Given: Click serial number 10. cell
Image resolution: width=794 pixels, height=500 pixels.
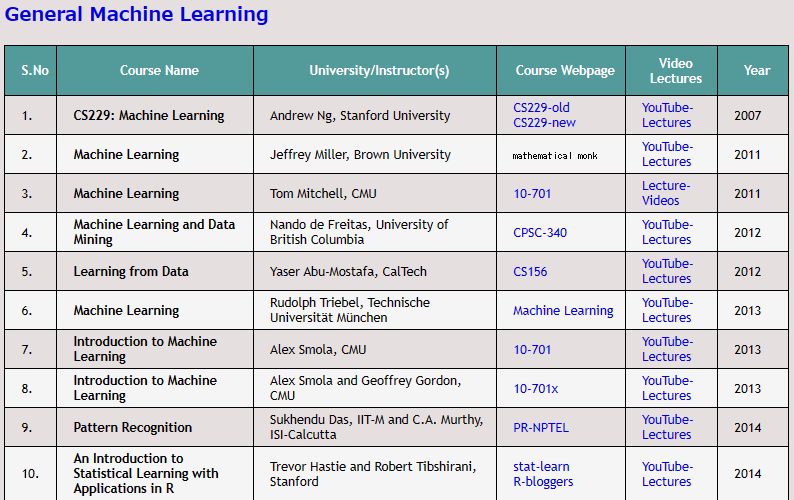Looking at the screenshot, I should pos(30,474).
